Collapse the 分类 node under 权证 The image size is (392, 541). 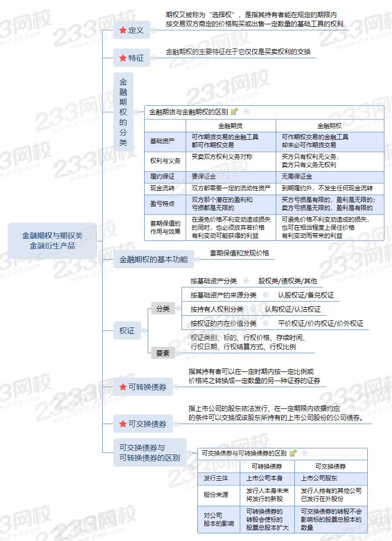[x=178, y=308]
